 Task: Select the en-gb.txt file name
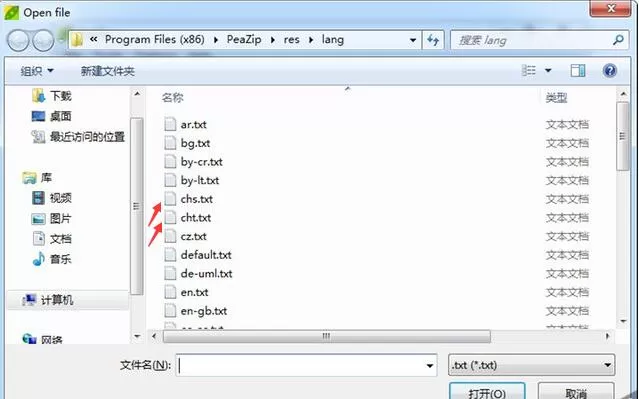pos(204,311)
